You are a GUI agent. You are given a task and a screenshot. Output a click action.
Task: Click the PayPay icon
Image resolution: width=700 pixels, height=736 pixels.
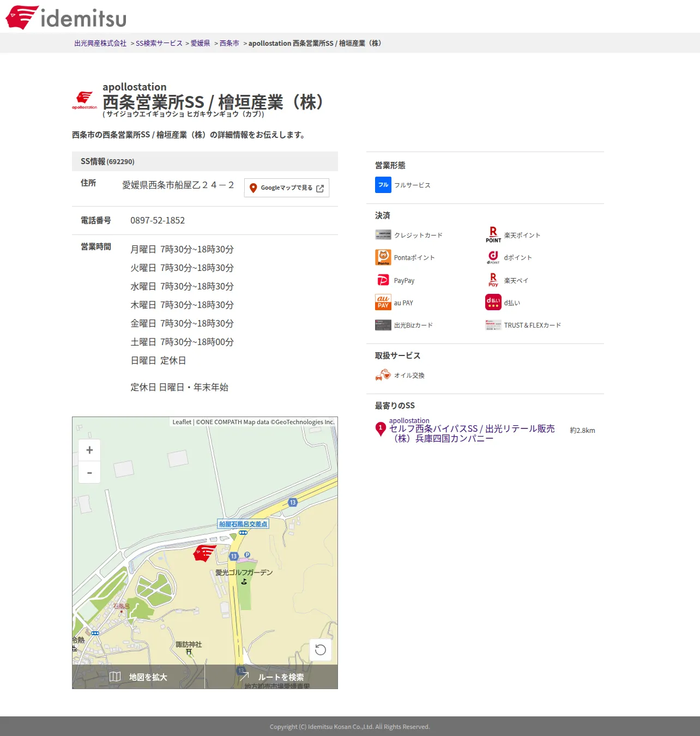[x=383, y=280]
